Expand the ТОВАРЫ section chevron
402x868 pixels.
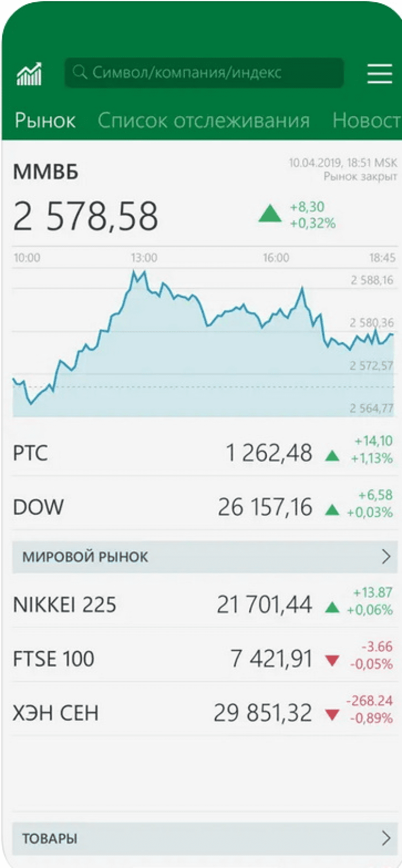[x=386, y=838]
